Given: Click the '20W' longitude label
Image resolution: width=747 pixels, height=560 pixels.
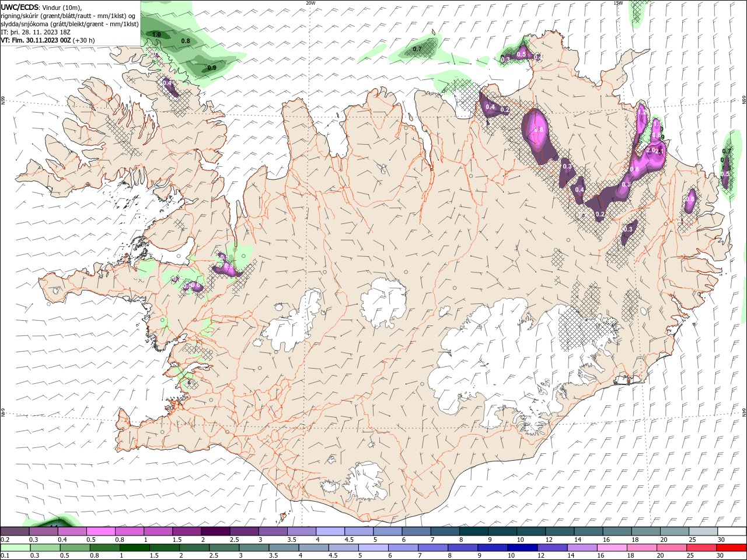Looking at the screenshot, I should (x=310, y=3).
